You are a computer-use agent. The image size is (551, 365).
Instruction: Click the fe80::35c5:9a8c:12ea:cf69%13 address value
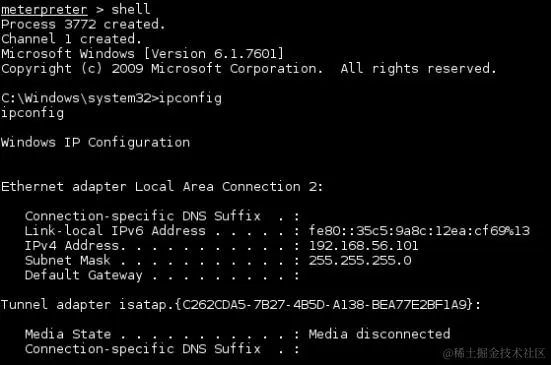coord(419,231)
